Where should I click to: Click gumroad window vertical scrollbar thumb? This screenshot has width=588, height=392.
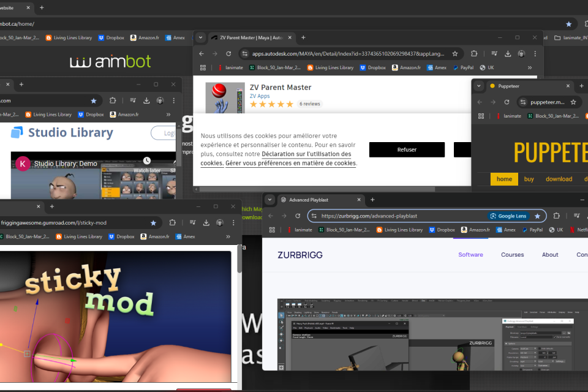coord(239,259)
